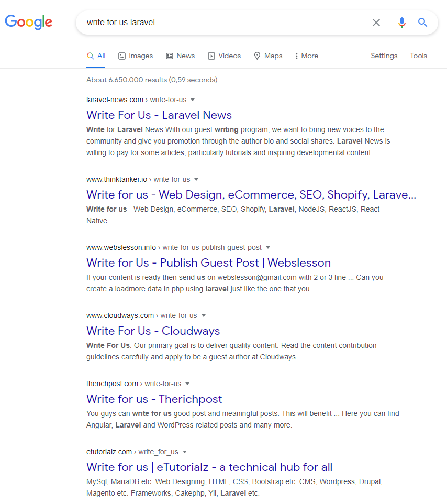
Task: Switch to the Maps tab
Action: 268,56
